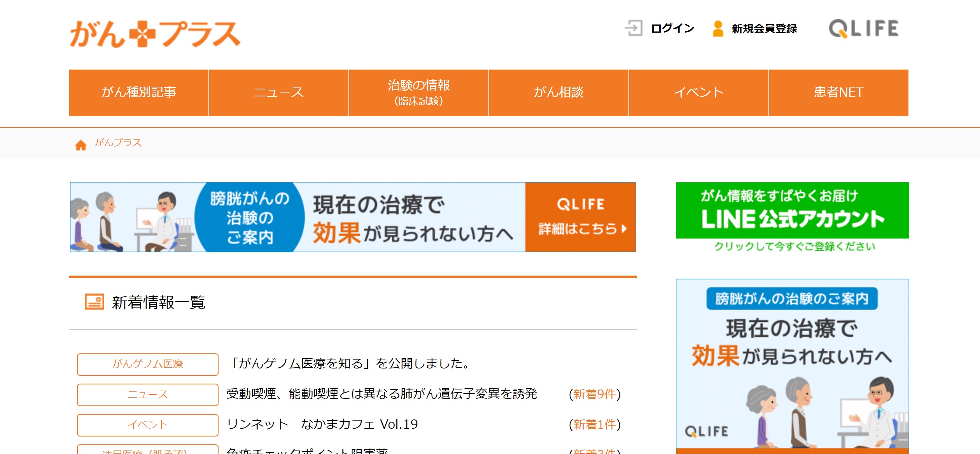Click the QLIFE logo in header
Image resolution: width=980 pixels, height=454 pixels.
click(x=863, y=28)
